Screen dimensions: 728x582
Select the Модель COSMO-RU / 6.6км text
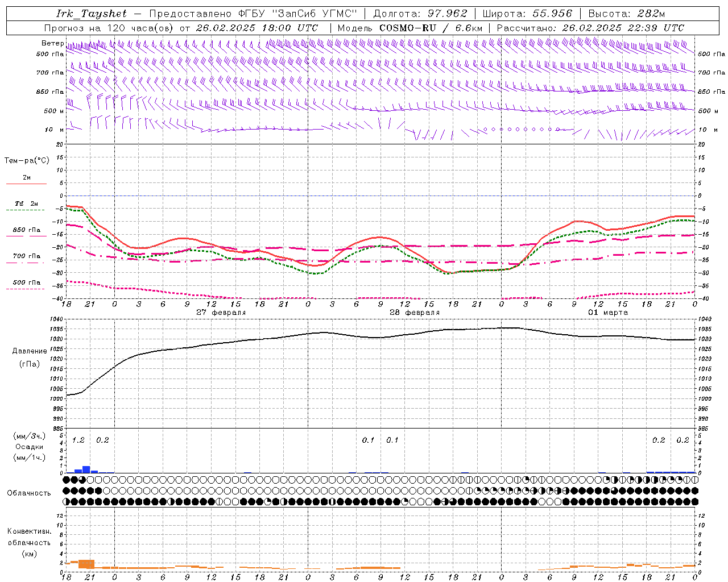(x=409, y=28)
